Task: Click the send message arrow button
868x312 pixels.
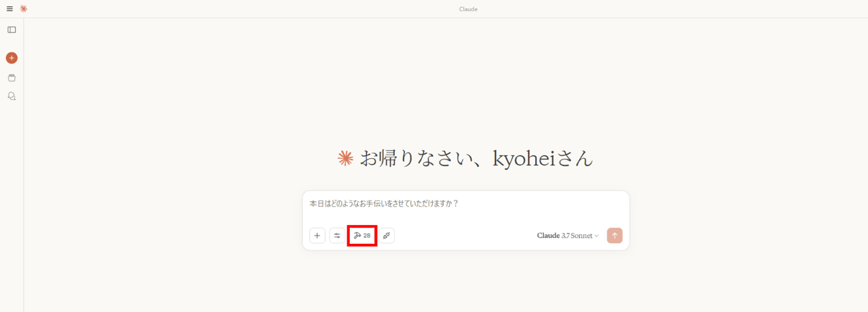Action: (x=614, y=236)
